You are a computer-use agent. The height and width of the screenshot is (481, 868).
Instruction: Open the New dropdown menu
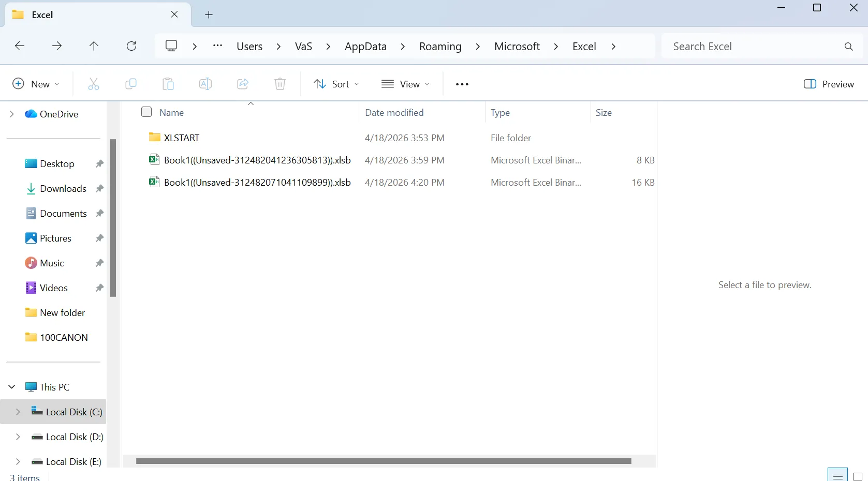pyautogui.click(x=36, y=84)
